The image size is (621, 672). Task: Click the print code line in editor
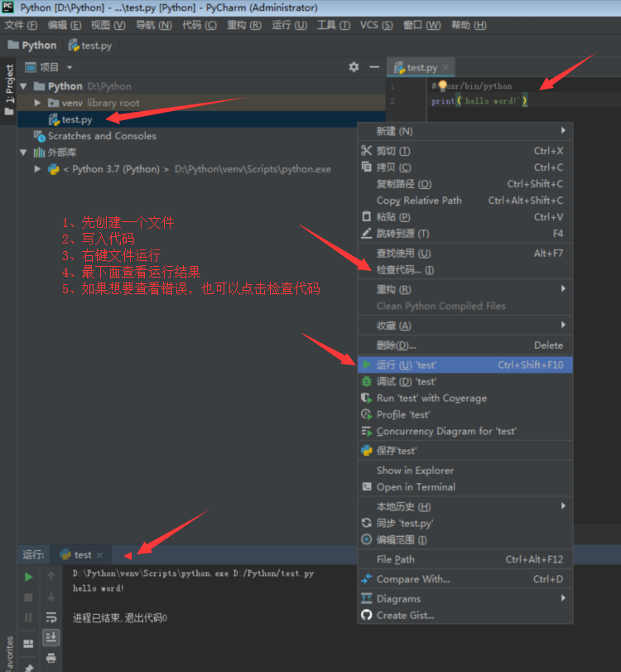click(479, 101)
